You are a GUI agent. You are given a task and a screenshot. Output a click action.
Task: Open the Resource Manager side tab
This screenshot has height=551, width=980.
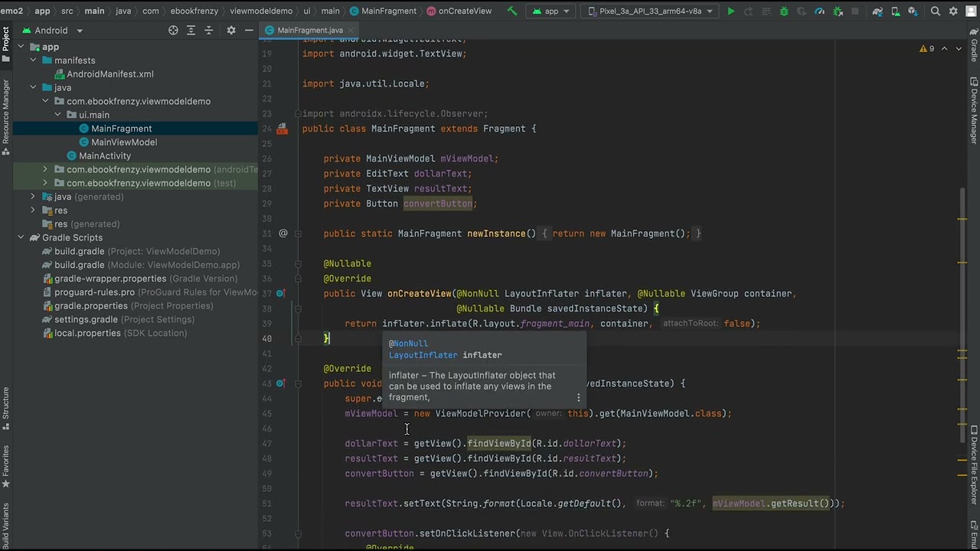coord(5,116)
